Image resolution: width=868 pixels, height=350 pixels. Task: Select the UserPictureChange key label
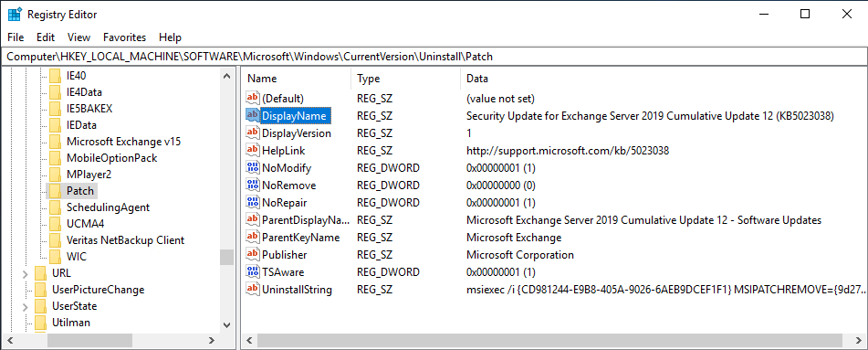(98, 290)
